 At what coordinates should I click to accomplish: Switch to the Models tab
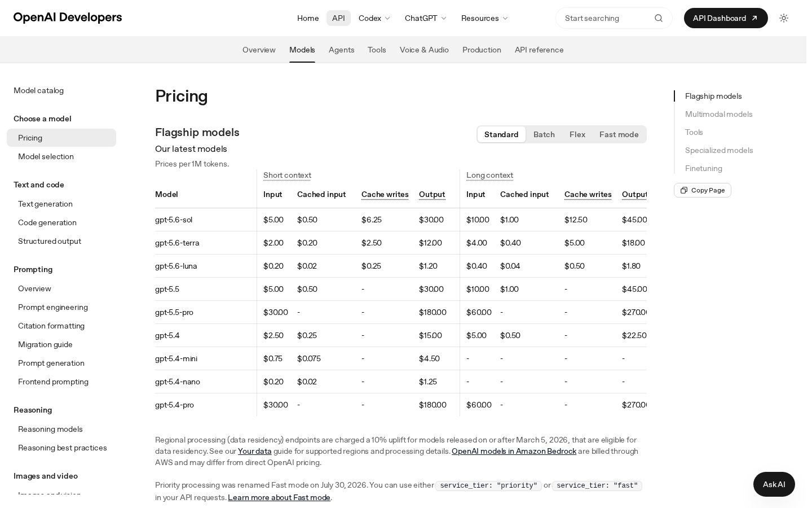(x=302, y=50)
